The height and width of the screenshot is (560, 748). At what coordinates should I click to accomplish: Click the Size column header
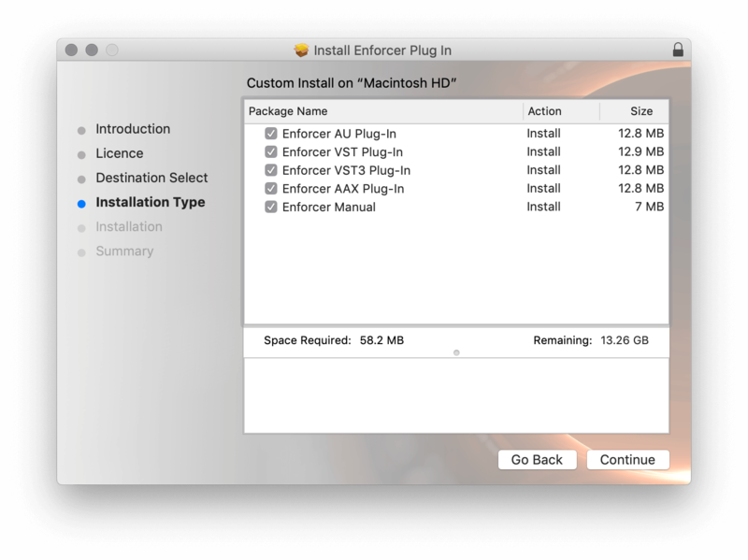click(x=640, y=111)
